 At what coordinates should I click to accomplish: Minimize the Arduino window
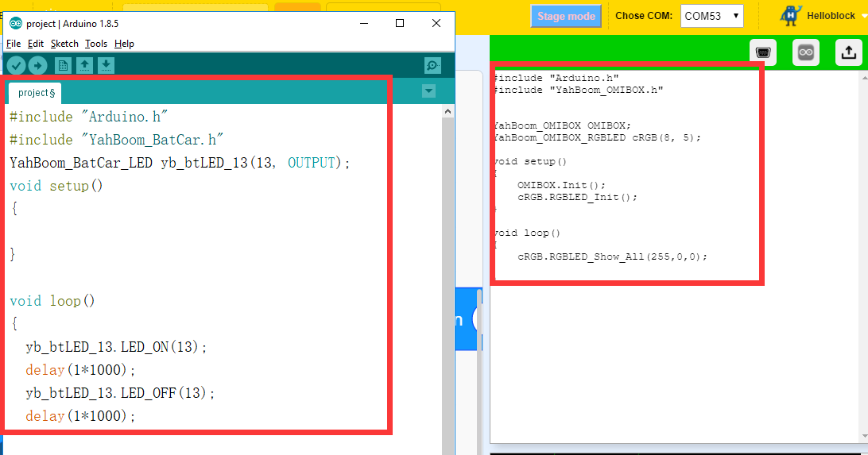pos(364,23)
